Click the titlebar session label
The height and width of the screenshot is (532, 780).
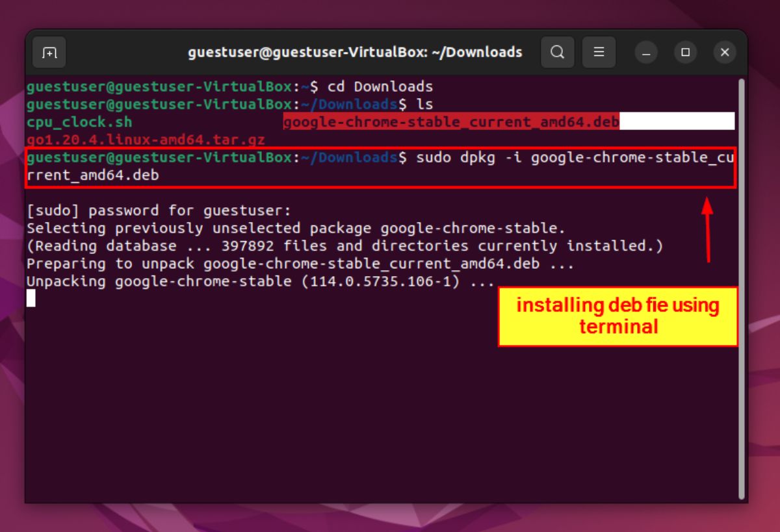(x=354, y=52)
